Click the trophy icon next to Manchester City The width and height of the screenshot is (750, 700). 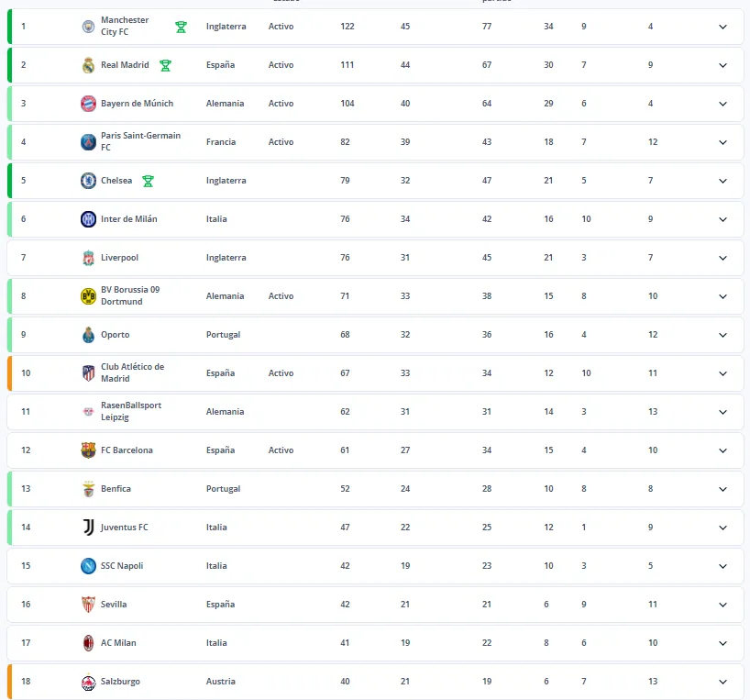[x=181, y=27]
